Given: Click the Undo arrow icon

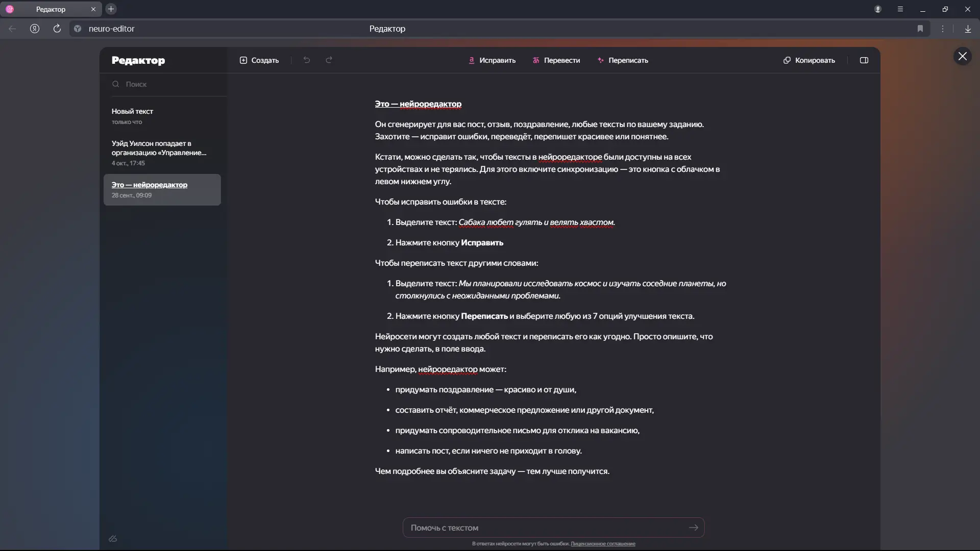Looking at the screenshot, I should tap(307, 60).
